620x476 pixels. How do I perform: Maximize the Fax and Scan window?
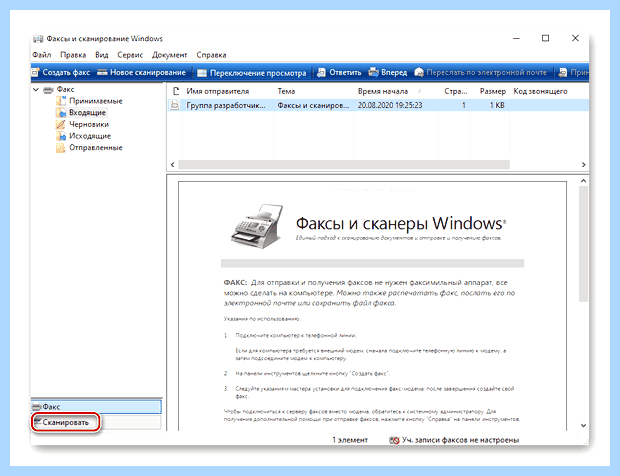[x=545, y=38]
